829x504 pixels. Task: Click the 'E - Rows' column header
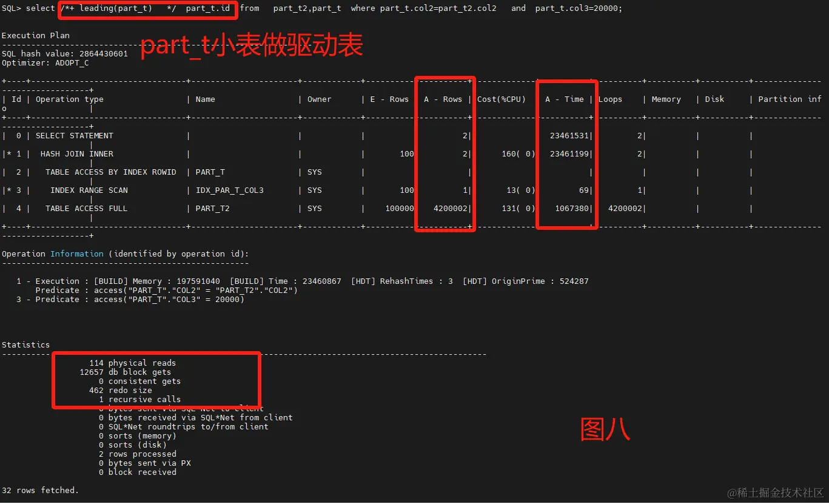click(390, 99)
